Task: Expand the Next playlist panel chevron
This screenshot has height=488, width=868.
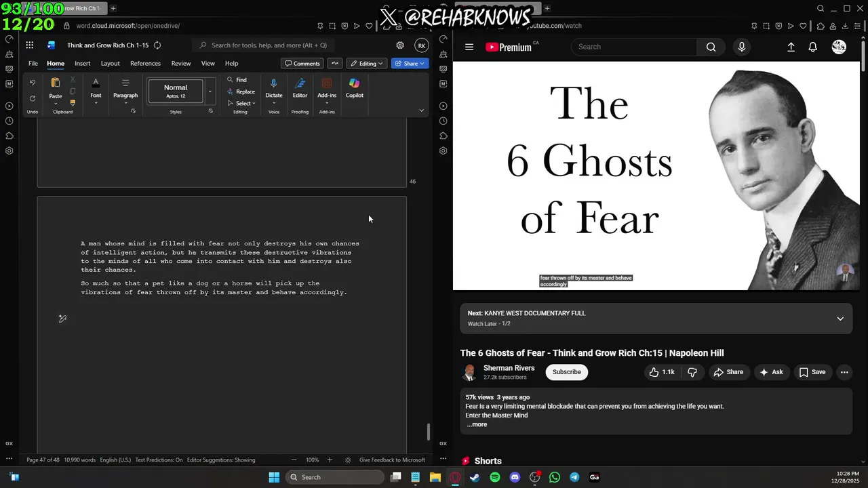Action: 840,319
